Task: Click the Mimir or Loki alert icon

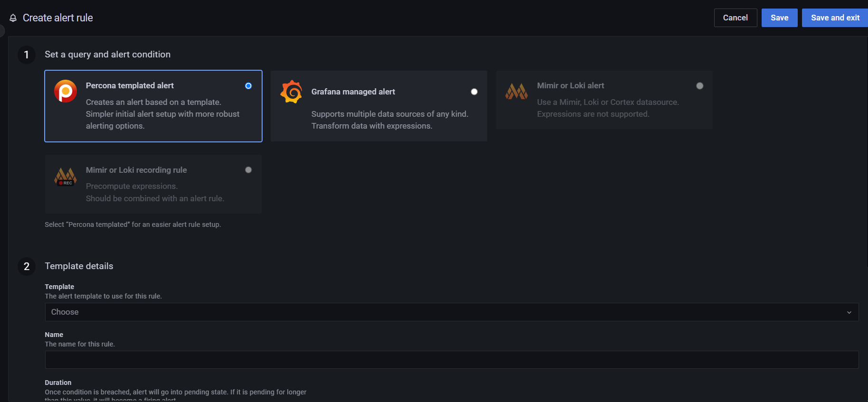Action: click(x=517, y=91)
